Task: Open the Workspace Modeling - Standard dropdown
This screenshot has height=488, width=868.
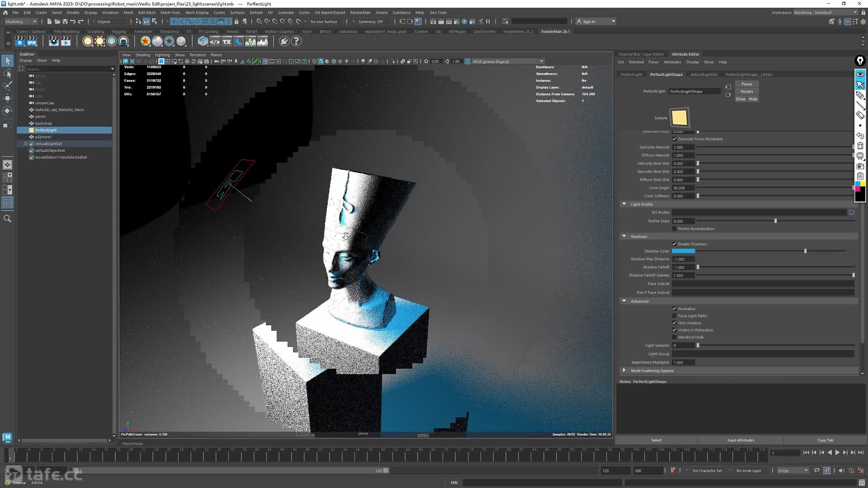Action: [x=826, y=13]
